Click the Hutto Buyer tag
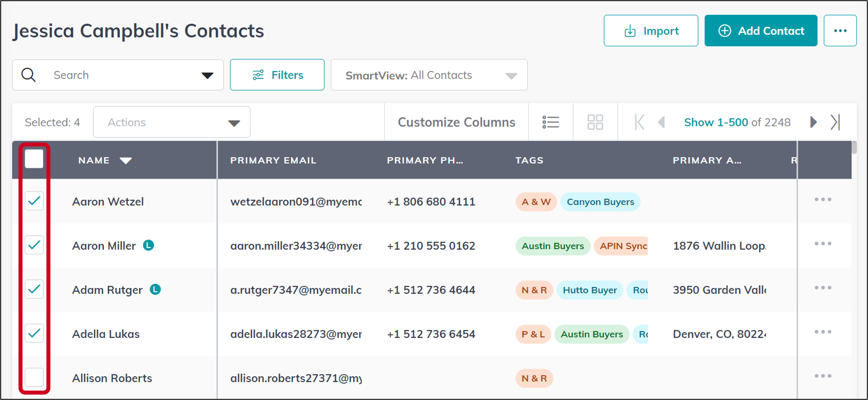This screenshot has height=400, width=868. click(590, 290)
